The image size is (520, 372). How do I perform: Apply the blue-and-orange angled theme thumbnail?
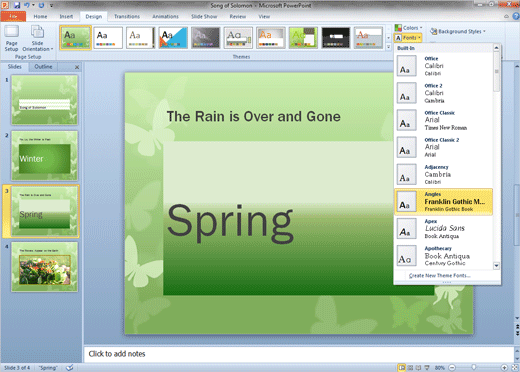click(173, 38)
